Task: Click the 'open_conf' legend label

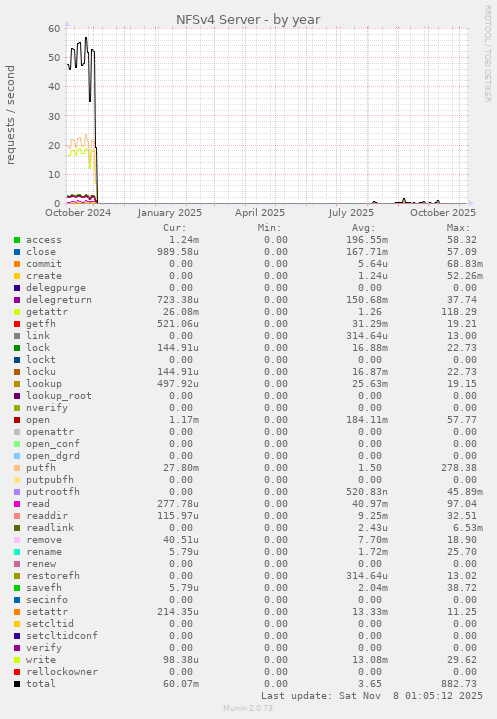Action: pyautogui.click(x=53, y=444)
